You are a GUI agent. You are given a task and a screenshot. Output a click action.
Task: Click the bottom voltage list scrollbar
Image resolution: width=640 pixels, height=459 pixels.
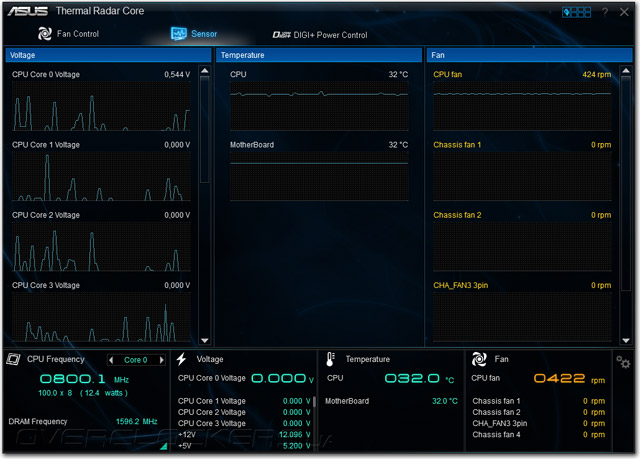(314, 402)
